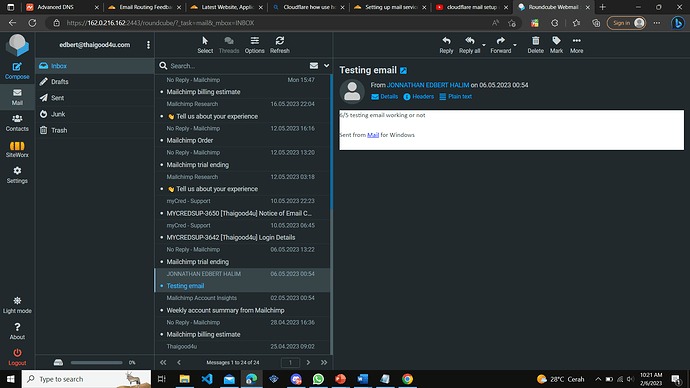Click inside the Search field

click(238, 66)
